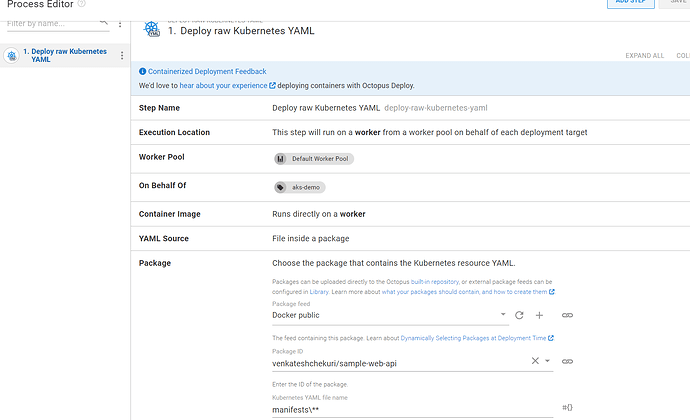
Task: Click the EXPAND ALL button
Action: [x=644, y=56]
